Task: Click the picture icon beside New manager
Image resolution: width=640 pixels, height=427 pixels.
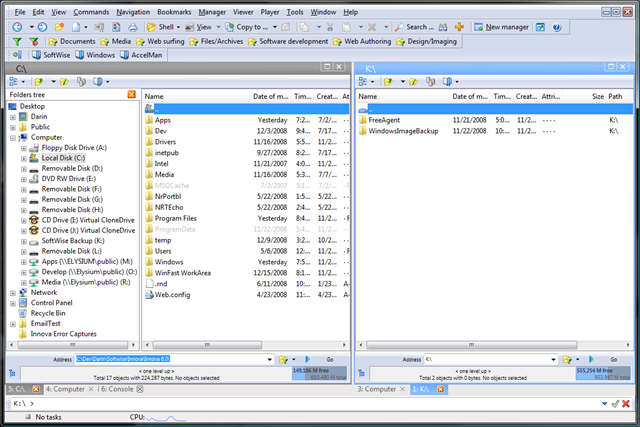Action: tap(540, 27)
